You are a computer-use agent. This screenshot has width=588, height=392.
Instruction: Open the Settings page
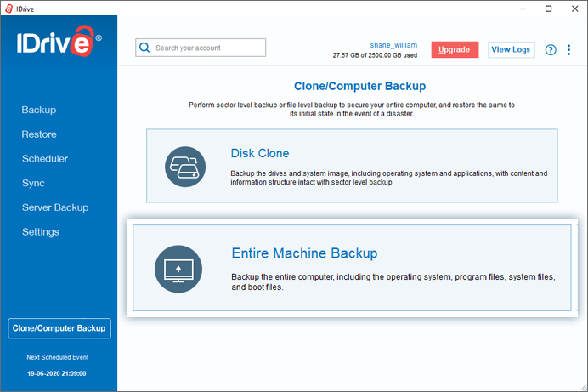[x=41, y=232]
